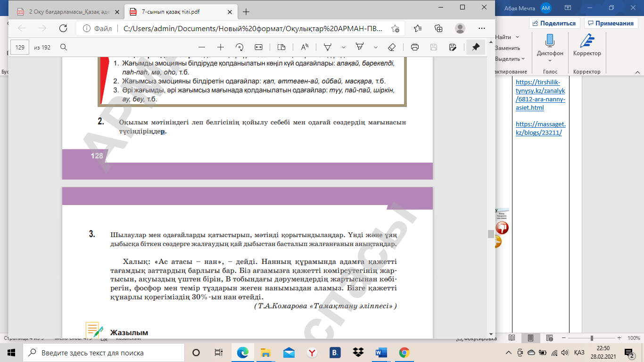Switch Word to Web Layout view
The height and width of the screenshot is (362, 644).
coord(549,338)
